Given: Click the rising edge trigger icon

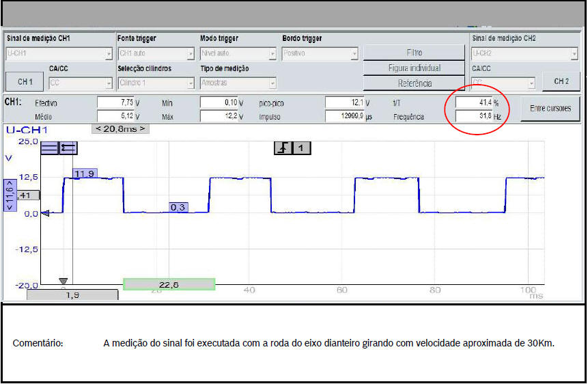Looking at the screenshot, I should [284, 148].
